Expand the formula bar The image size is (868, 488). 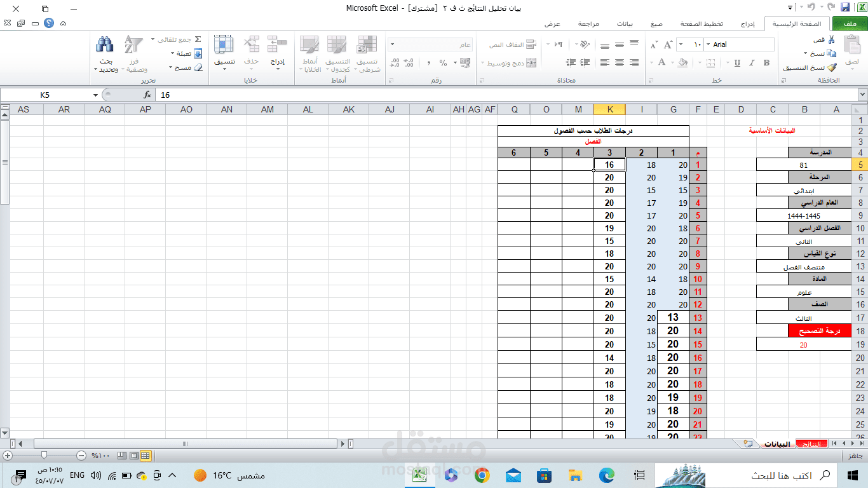[862, 95]
